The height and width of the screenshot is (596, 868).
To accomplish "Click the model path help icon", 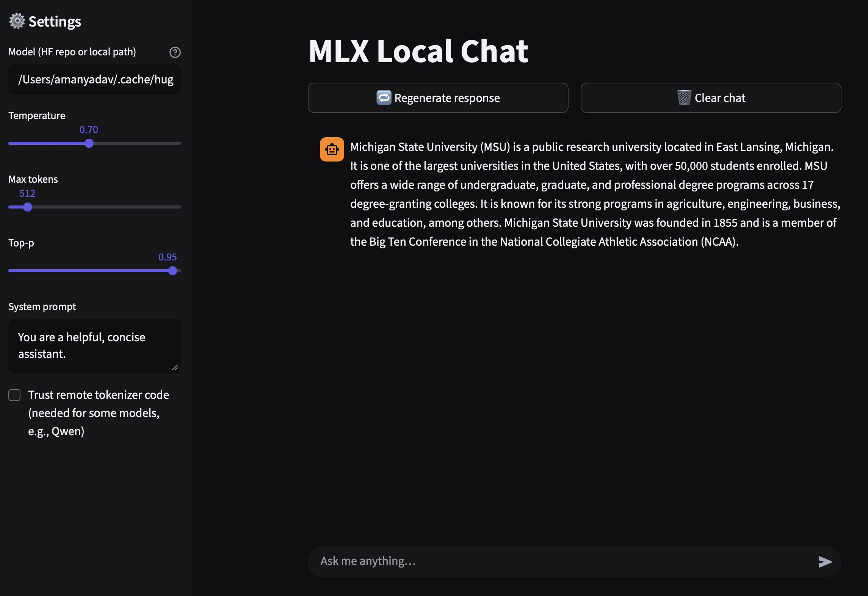I will pyautogui.click(x=175, y=52).
